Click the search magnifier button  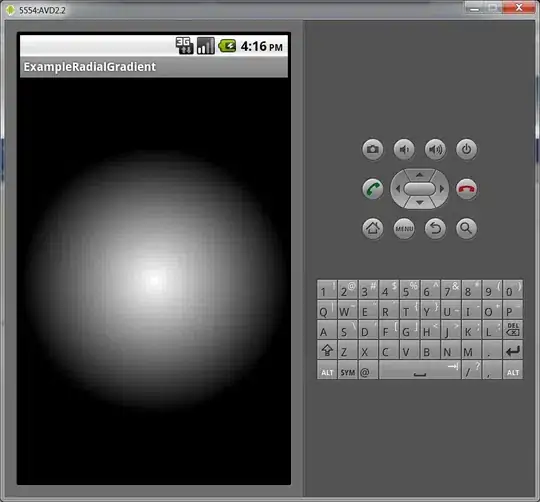click(466, 228)
